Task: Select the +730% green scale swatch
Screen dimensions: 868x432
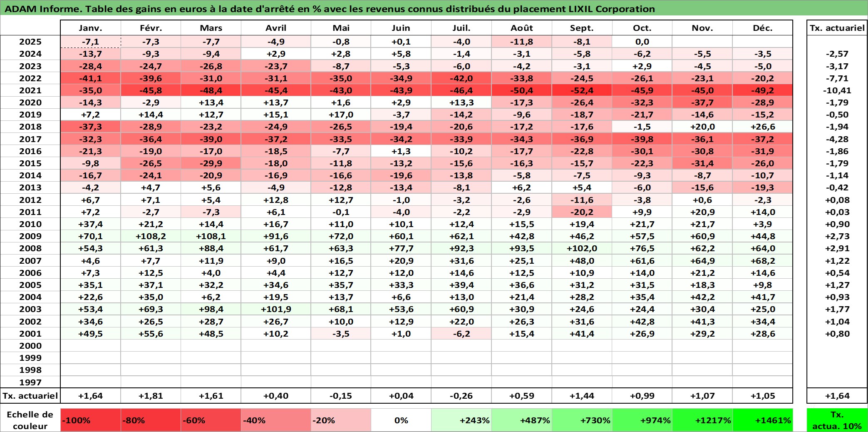Action: coord(582,420)
